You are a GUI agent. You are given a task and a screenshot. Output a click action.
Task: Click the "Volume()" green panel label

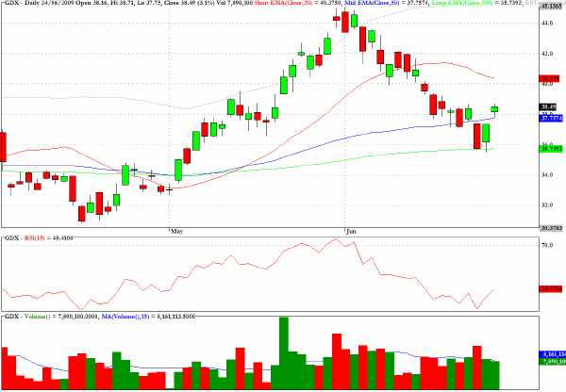37,317
